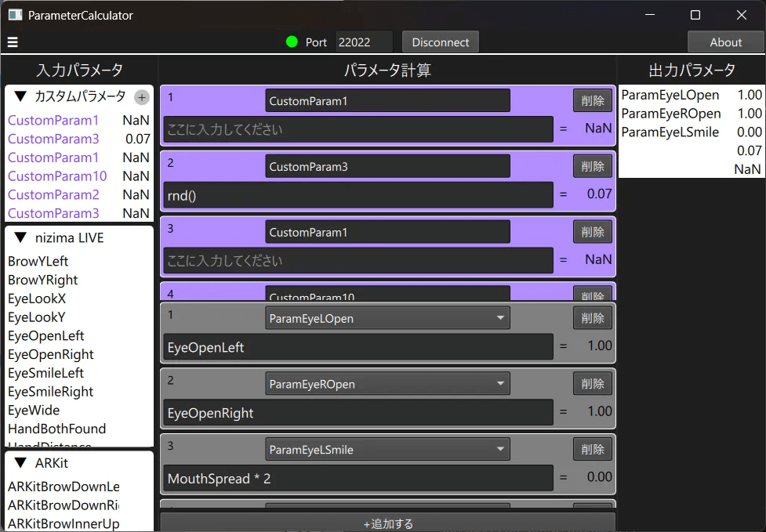Collapse the カスタムパラメータ section
The height and width of the screenshot is (532, 766).
pos(21,96)
